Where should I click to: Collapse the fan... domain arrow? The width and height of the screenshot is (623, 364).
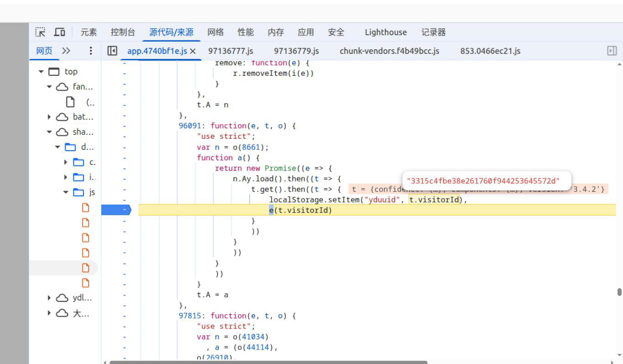tap(49, 87)
